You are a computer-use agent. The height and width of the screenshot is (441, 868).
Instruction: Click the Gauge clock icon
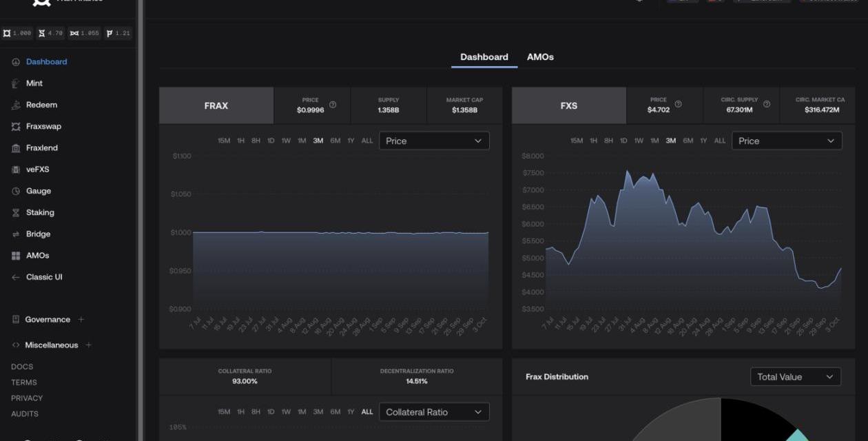(16, 191)
